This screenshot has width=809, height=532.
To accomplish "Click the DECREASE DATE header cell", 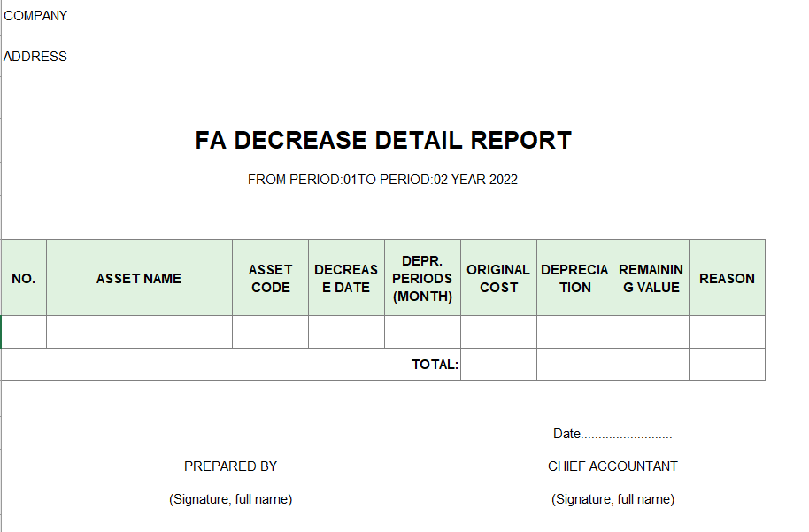I will pos(346,278).
